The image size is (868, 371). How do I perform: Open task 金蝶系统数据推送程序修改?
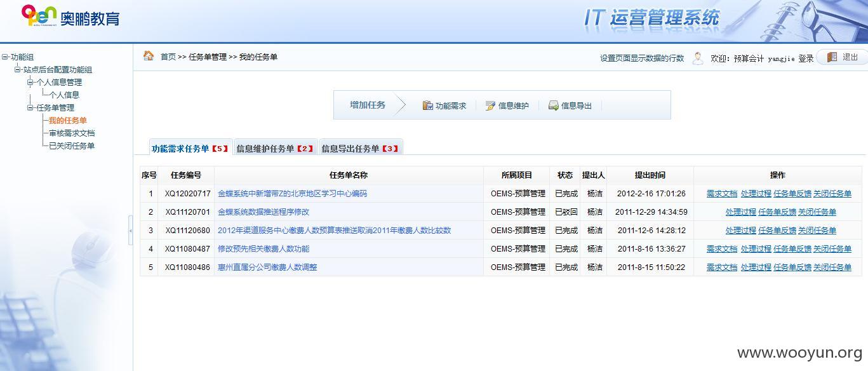coord(264,212)
